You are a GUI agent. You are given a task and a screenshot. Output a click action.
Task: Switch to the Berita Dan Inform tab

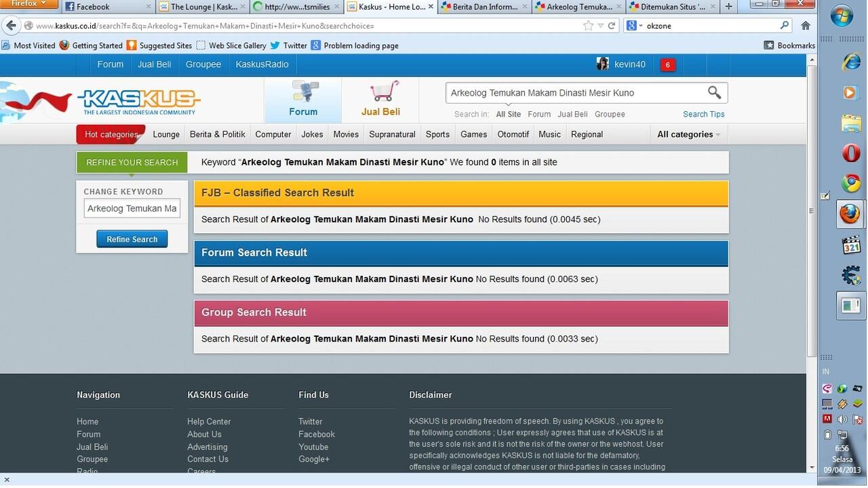tap(483, 7)
